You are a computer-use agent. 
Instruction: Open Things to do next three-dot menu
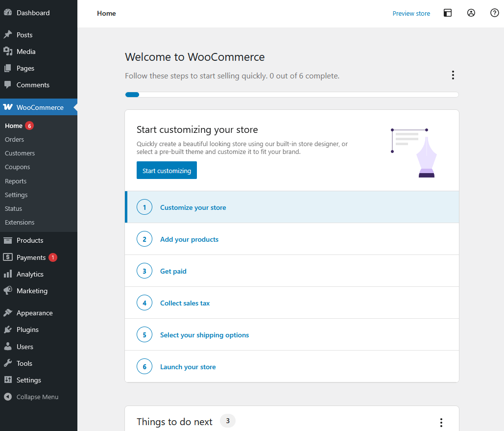[441, 422]
